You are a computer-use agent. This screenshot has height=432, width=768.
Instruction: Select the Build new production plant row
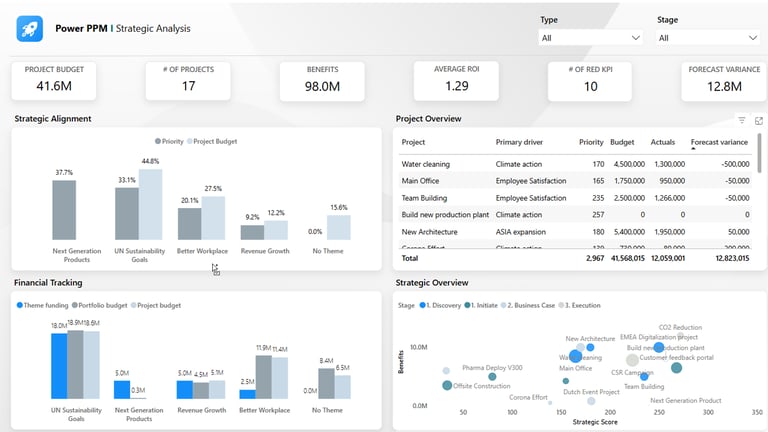(x=576, y=215)
